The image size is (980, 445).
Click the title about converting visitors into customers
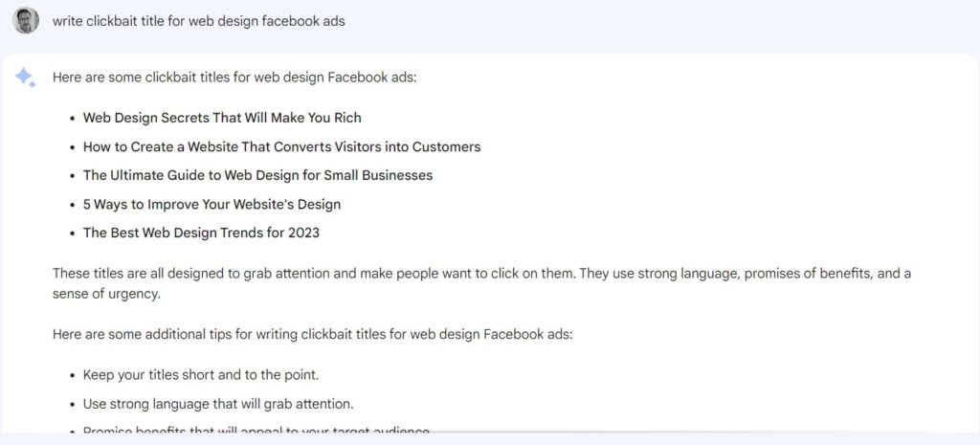click(282, 146)
